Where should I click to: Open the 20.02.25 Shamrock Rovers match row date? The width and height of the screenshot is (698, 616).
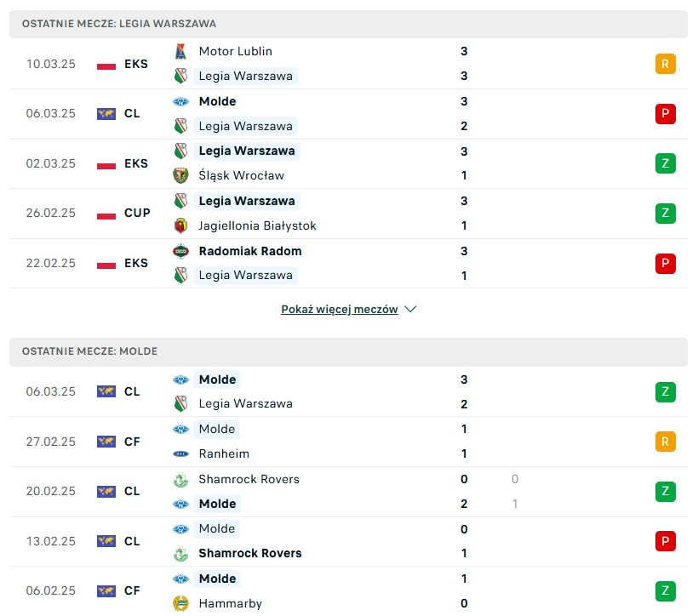coord(51,491)
